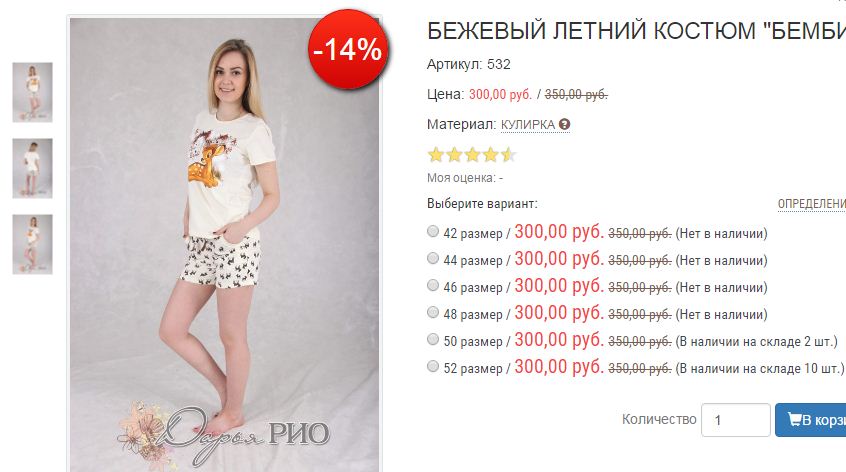This screenshot has width=846, height=472.
Task: Choose the 52 размер variant in stock
Action: (x=433, y=366)
